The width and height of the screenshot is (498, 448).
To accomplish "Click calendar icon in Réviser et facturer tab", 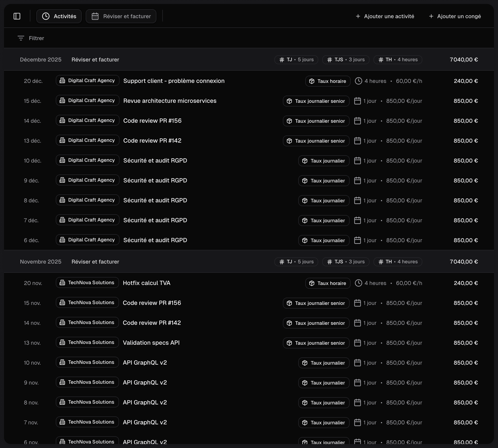I will 95,16.
